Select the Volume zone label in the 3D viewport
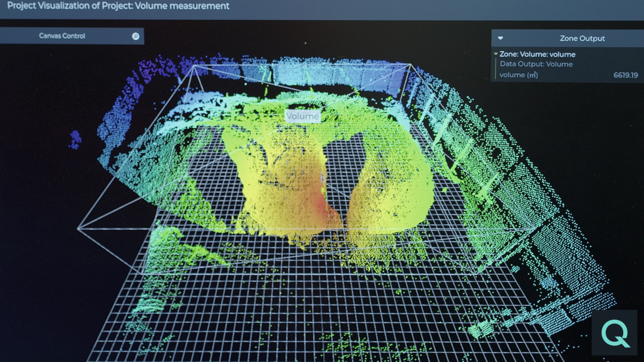 pos(302,115)
